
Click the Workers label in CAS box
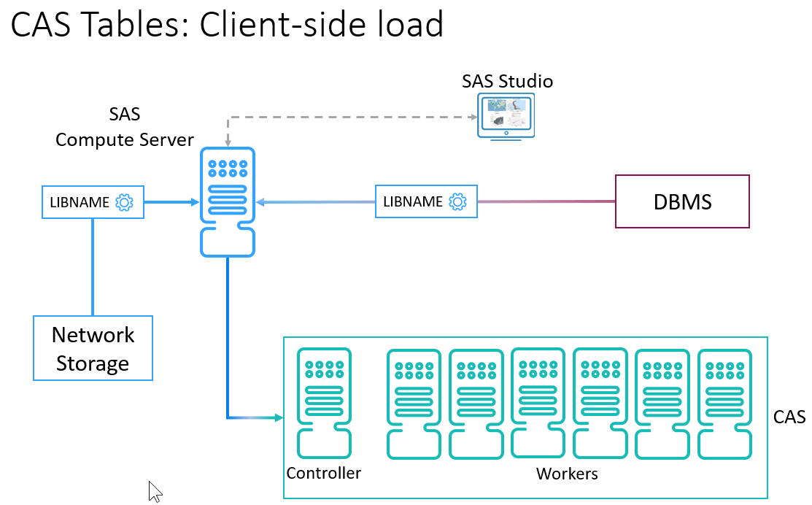566,474
